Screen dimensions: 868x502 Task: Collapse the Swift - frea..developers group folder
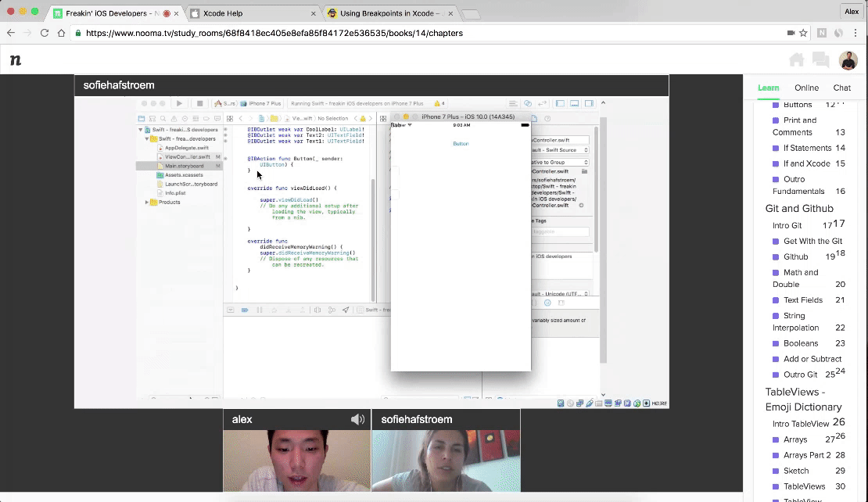pos(147,139)
